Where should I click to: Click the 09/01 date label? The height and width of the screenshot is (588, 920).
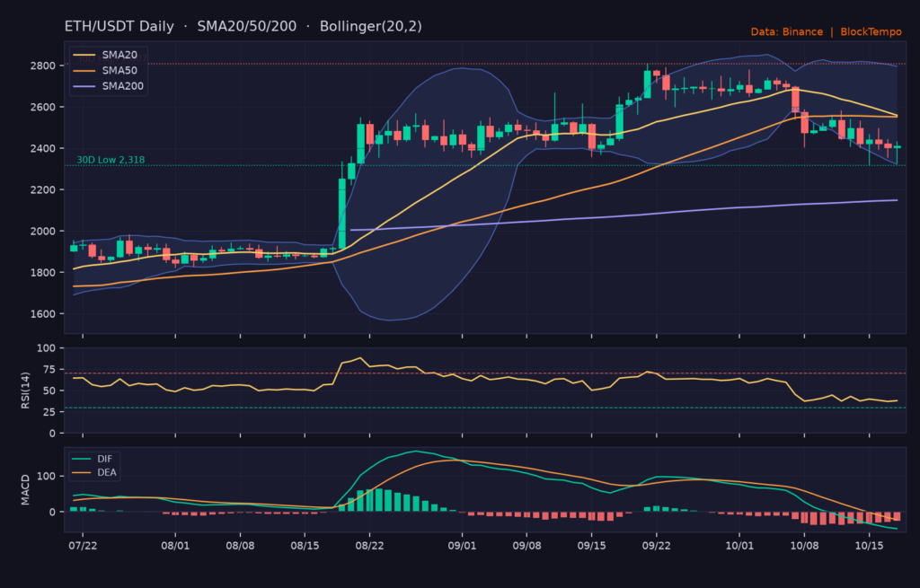point(462,546)
